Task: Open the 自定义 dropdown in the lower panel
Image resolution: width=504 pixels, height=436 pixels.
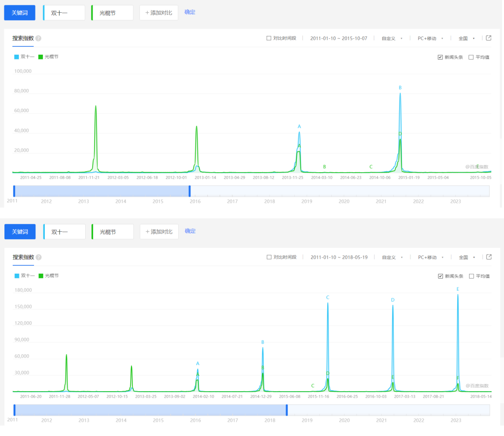Action: tap(392, 258)
